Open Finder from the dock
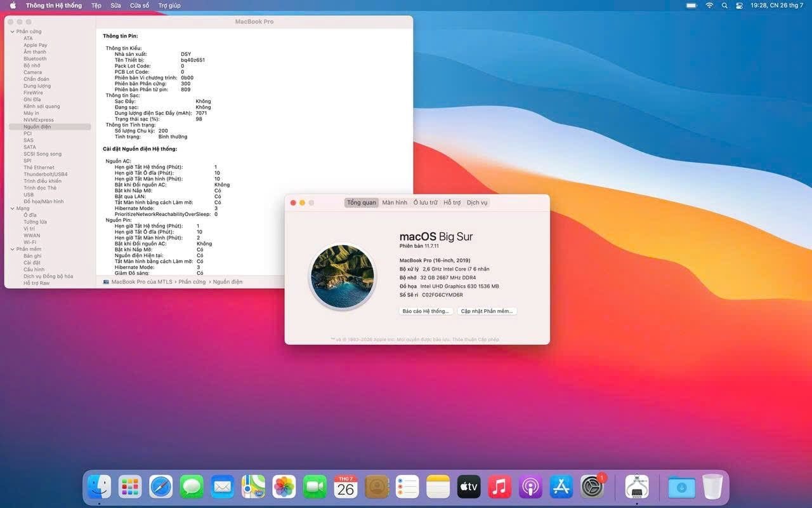The image size is (812, 508). pos(99,487)
